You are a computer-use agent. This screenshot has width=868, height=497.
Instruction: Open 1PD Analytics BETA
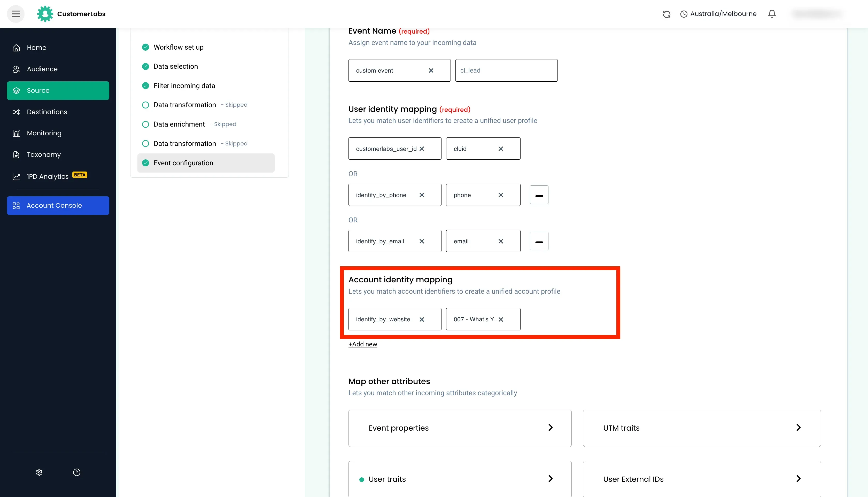pos(58,176)
